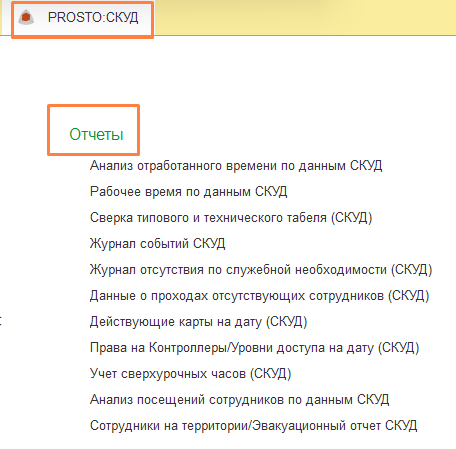456x449 pixels.
Task: Open Анализ посещений сотрудников по данным СКУД
Action: (240, 400)
